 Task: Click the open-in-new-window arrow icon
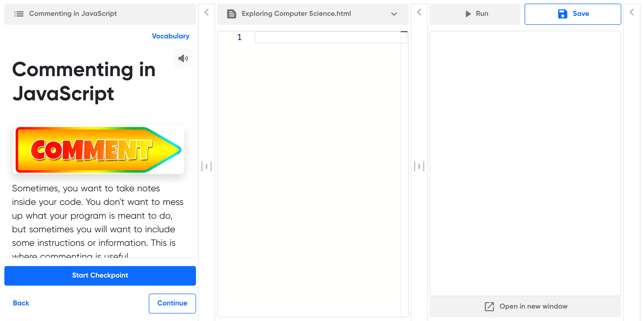point(489,307)
